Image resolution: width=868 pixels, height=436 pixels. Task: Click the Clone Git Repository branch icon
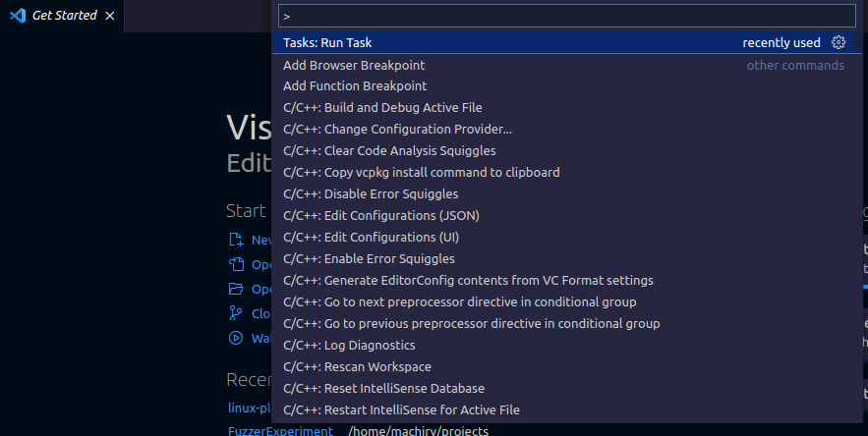click(x=236, y=313)
